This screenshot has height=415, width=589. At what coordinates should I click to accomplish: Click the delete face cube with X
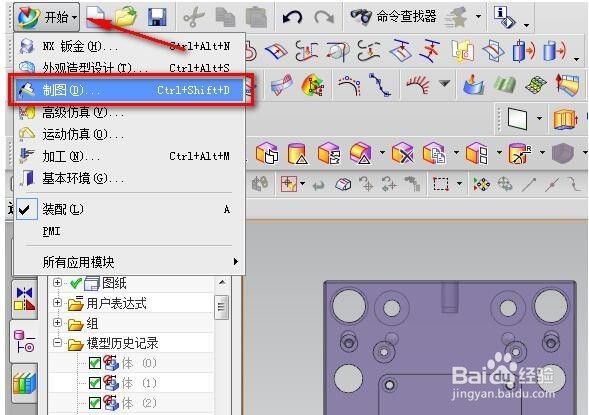pyautogui.click(x=402, y=153)
